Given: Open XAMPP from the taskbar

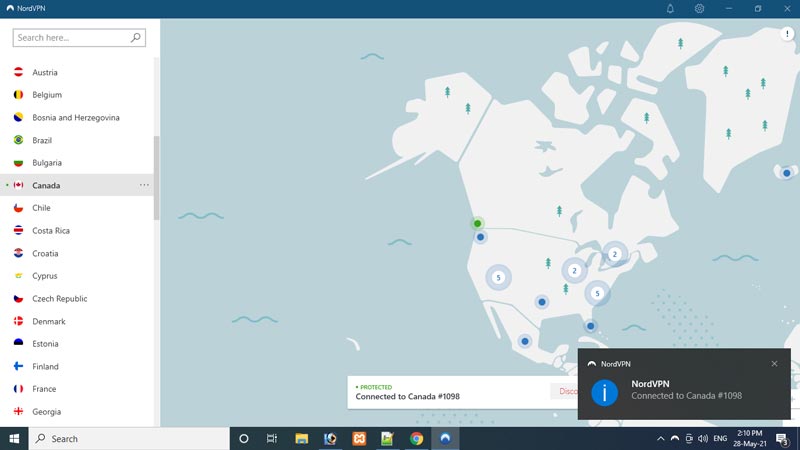Looking at the screenshot, I should [x=359, y=439].
